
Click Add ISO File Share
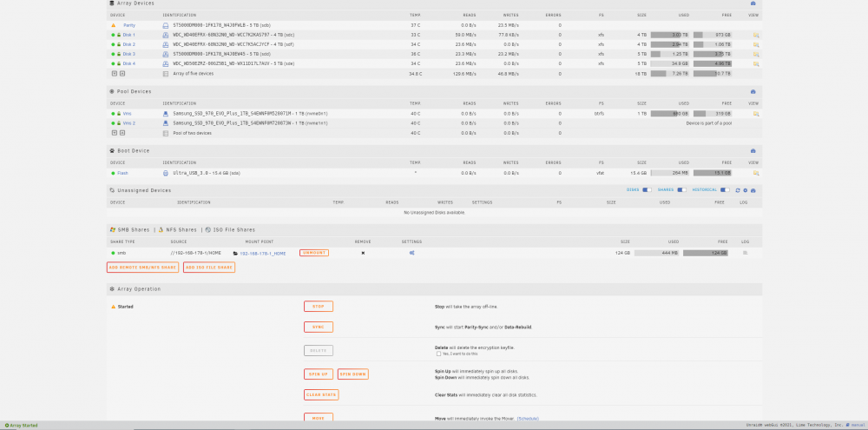click(x=209, y=267)
